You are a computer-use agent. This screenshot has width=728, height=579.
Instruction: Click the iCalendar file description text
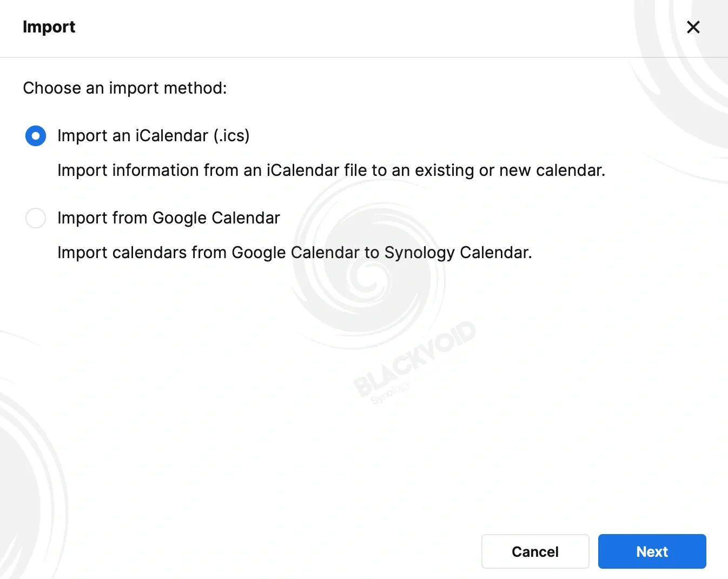click(x=331, y=170)
